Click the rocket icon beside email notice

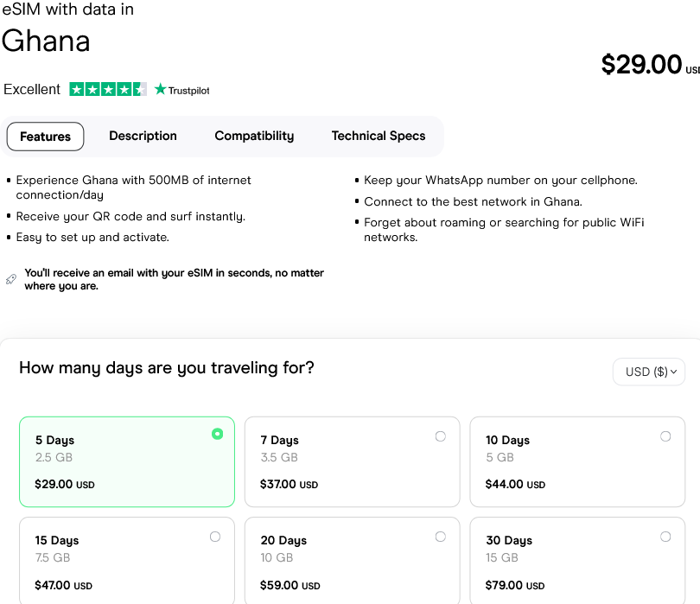pos(10,279)
